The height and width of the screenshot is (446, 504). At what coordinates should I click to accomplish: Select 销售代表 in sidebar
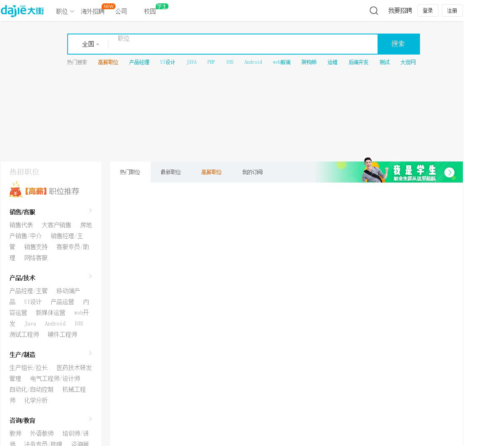[x=21, y=225]
